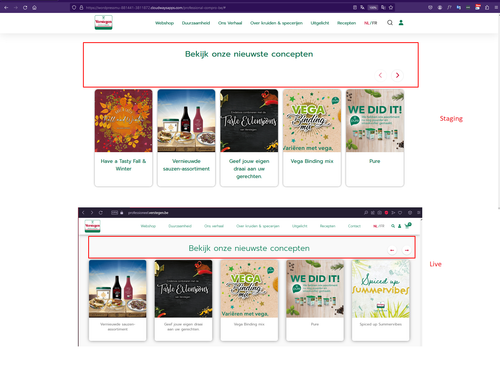Open the shopping cart on live site
The height and width of the screenshot is (386, 500).
(407, 226)
